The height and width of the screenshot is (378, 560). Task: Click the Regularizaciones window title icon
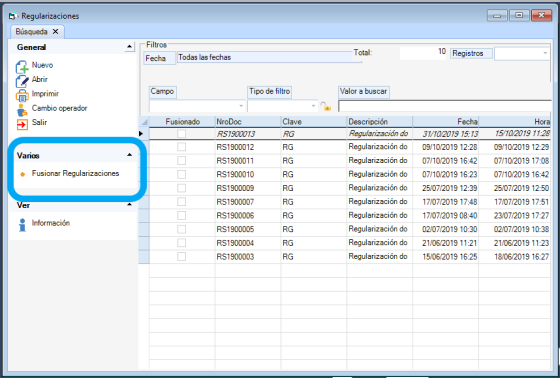(x=13, y=16)
